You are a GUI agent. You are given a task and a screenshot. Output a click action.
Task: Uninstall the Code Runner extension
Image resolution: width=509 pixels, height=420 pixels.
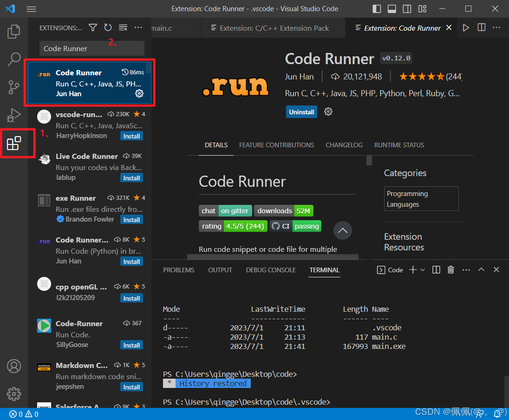[x=301, y=112]
